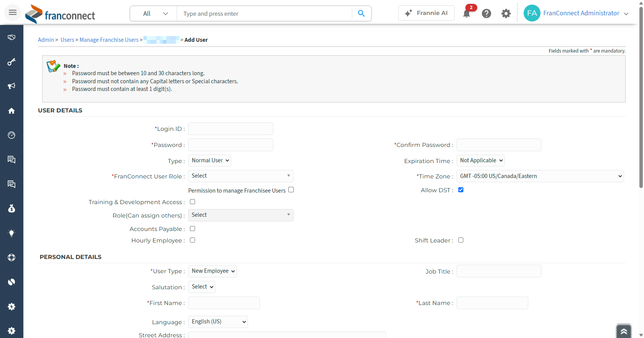644x338 pixels.
Task: Open the megaphone marketing sidebar icon
Action: 11,86
